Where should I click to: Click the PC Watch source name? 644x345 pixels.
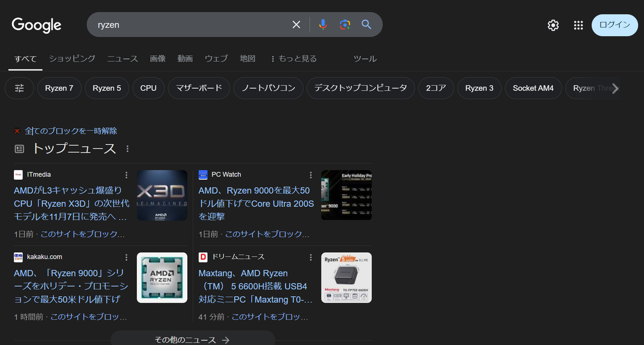pyautogui.click(x=226, y=174)
